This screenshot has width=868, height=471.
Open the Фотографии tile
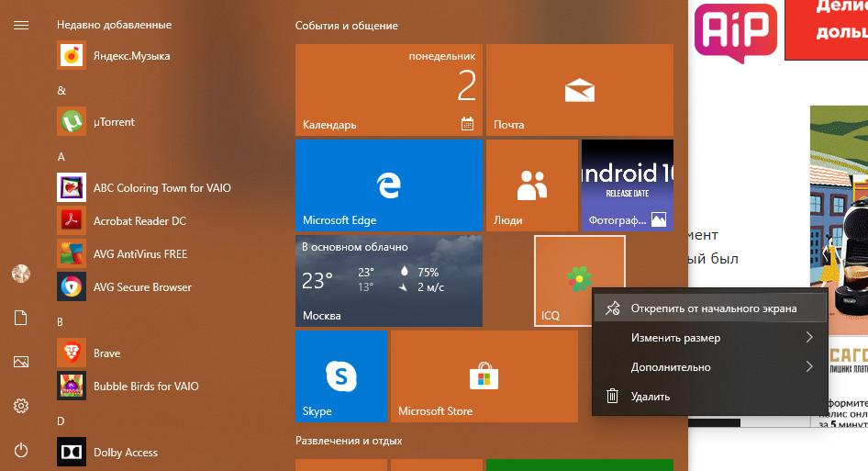pyautogui.click(x=628, y=185)
